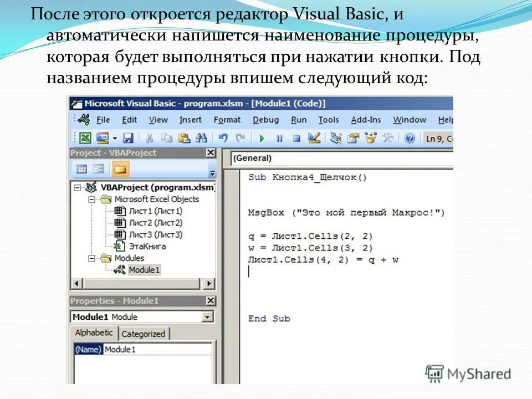Open the Edit menu
Image resolution: width=532 pixels, height=399 pixels.
click(x=129, y=120)
